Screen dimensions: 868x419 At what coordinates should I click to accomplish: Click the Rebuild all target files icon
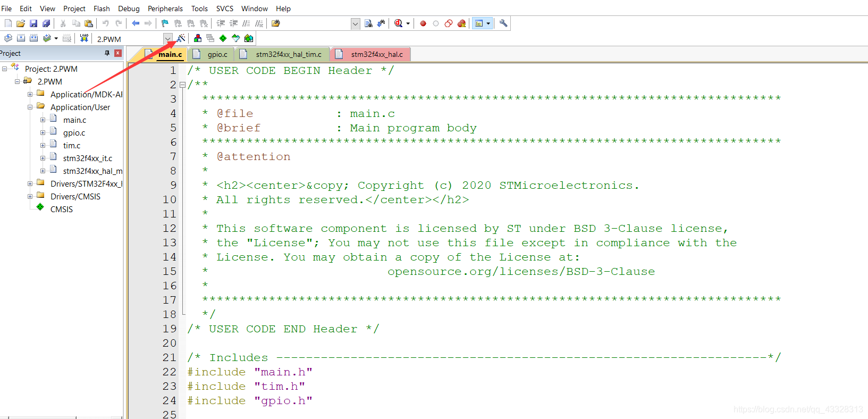coord(33,38)
